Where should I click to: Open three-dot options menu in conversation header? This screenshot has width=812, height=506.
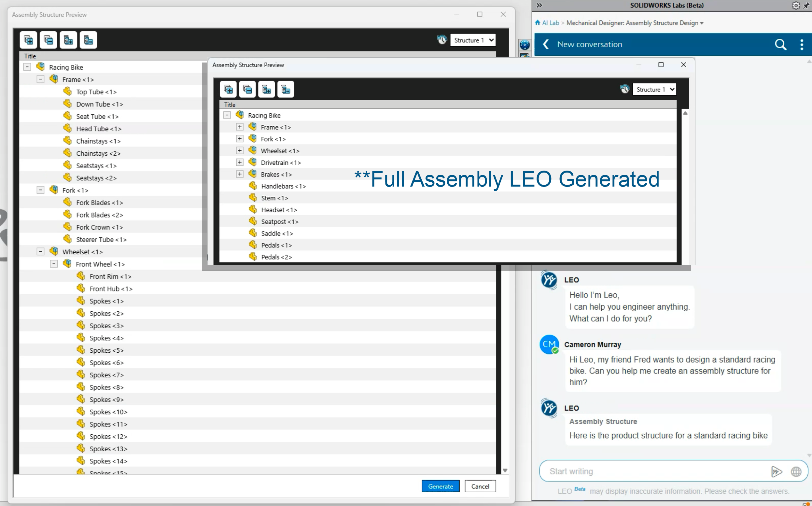pyautogui.click(x=802, y=45)
